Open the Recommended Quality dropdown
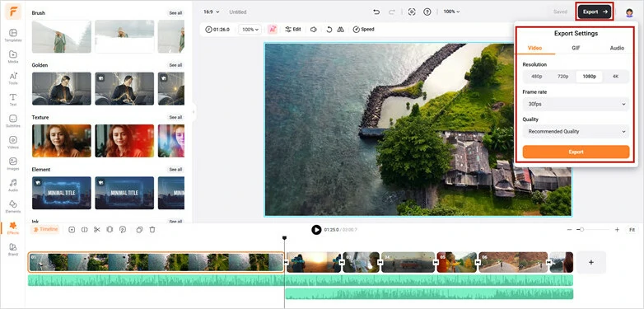The image size is (644, 309). pyautogui.click(x=576, y=132)
